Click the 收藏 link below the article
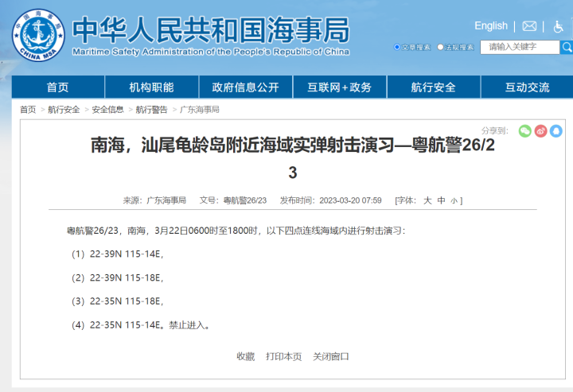 [x=246, y=356]
